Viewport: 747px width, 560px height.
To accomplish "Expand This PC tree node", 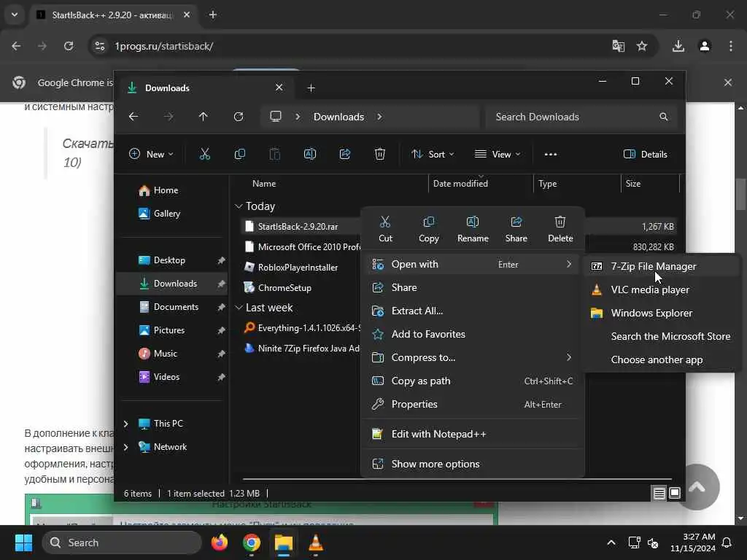I will [x=126, y=424].
